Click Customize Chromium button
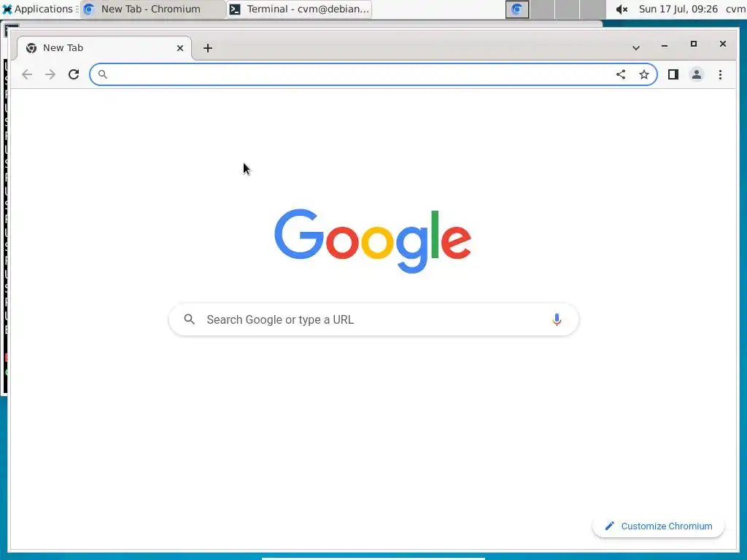This screenshot has height=560, width=747. [659, 526]
